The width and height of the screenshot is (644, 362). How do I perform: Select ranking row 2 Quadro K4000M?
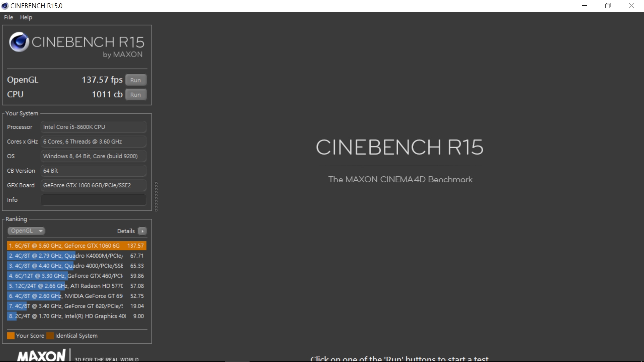click(x=77, y=256)
